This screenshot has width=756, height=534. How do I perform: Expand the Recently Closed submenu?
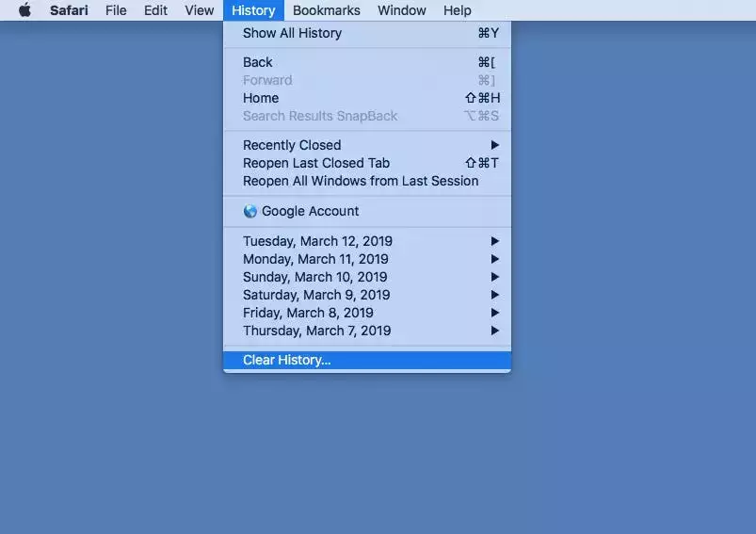pyautogui.click(x=367, y=145)
